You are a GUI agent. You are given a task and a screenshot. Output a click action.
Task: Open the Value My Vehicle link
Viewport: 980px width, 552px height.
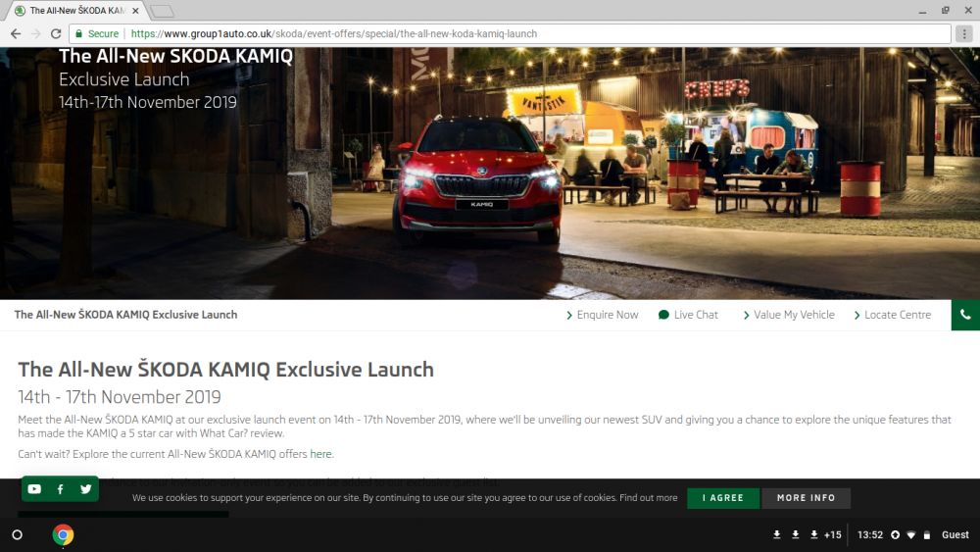click(789, 315)
